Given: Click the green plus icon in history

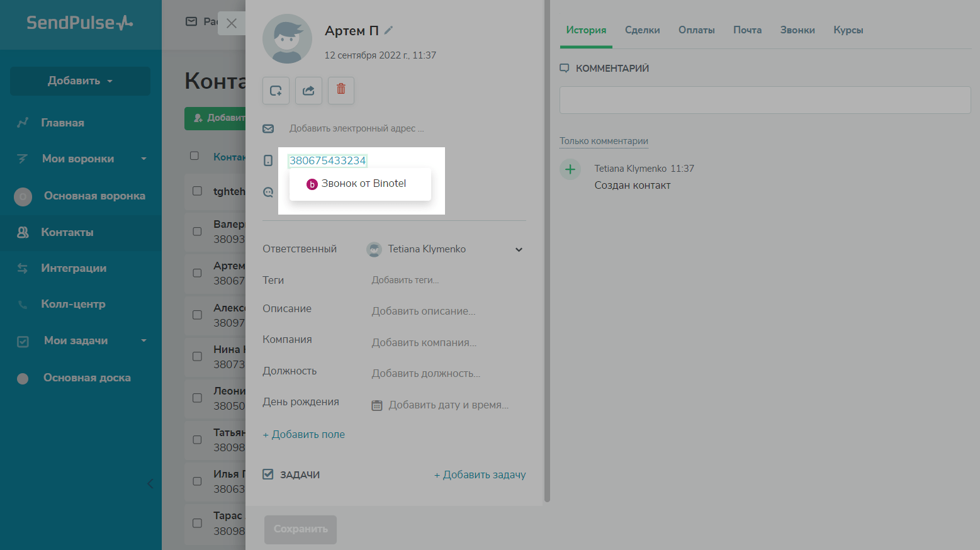Looking at the screenshot, I should click(570, 169).
